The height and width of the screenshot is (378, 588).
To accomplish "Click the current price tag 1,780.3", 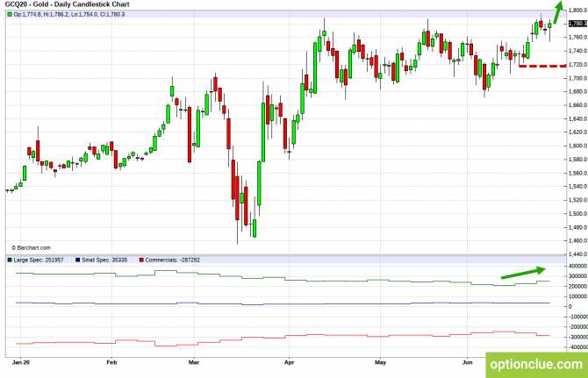I will pyautogui.click(x=577, y=24).
